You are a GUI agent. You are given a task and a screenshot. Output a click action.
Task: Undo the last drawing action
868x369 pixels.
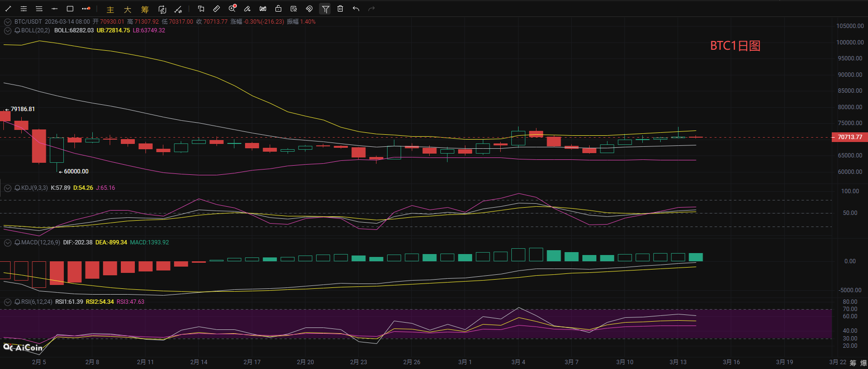point(356,9)
